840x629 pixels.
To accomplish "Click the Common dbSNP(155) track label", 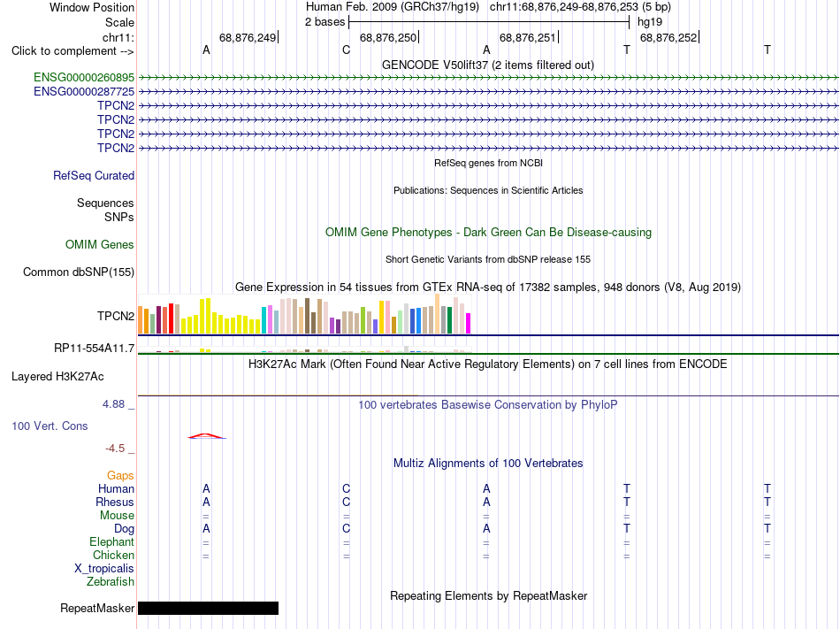I will (79, 272).
